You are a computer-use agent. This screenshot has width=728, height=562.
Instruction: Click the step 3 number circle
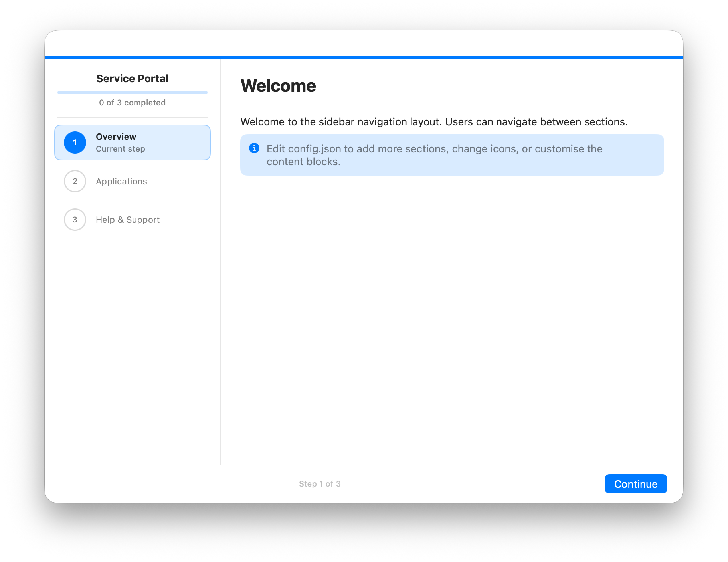click(75, 220)
